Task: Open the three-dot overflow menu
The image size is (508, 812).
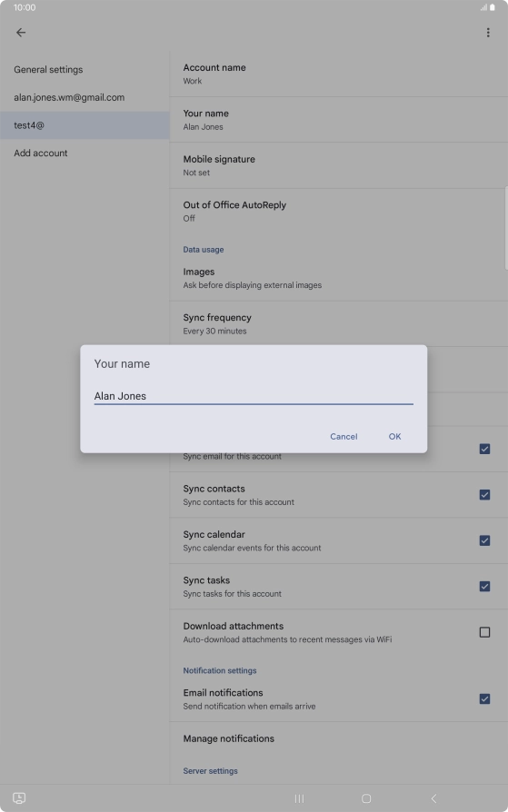Action: click(488, 33)
